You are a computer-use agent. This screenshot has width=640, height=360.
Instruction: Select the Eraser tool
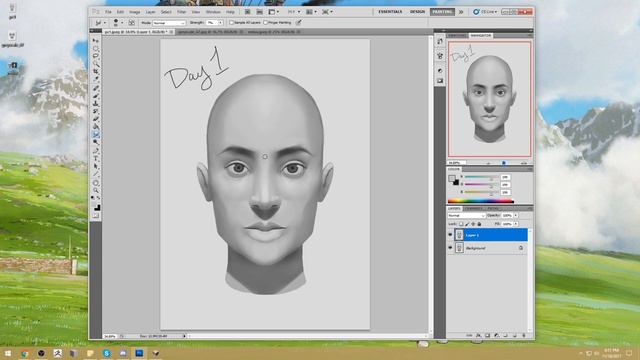click(x=96, y=119)
